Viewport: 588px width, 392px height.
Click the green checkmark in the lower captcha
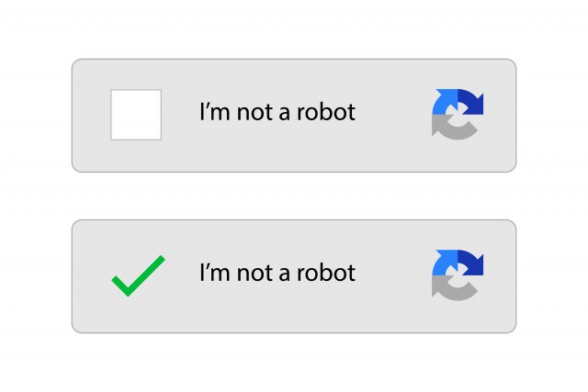click(x=137, y=275)
